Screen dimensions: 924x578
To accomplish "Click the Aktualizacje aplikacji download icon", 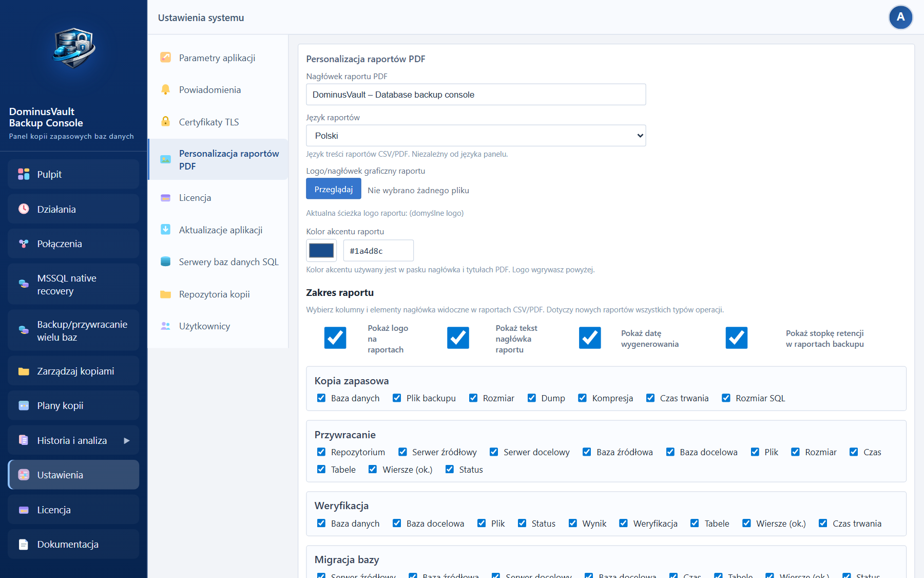I will click(x=165, y=230).
